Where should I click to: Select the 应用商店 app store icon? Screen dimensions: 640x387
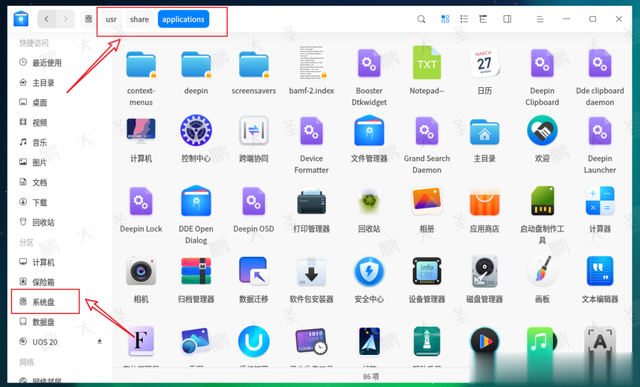pyautogui.click(x=484, y=201)
